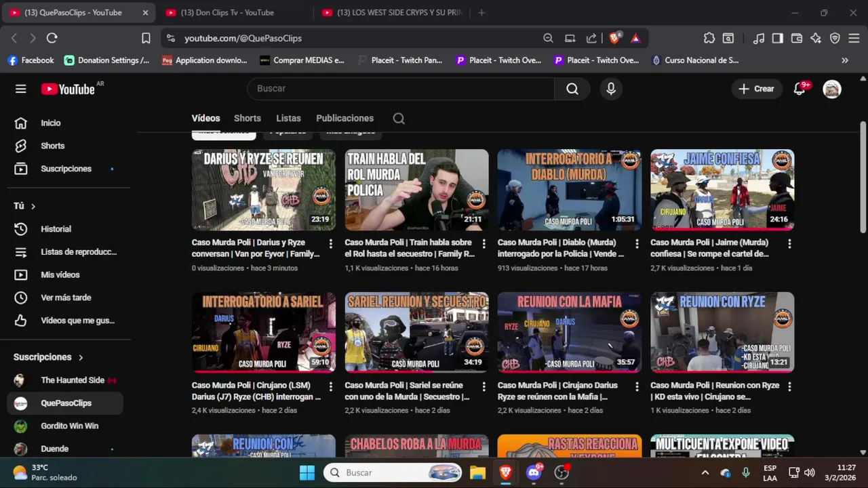Open site info settings in address bar

coord(170,39)
